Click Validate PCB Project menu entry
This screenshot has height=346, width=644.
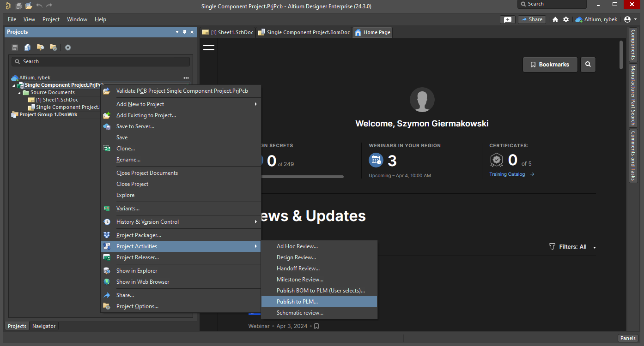coord(181,91)
